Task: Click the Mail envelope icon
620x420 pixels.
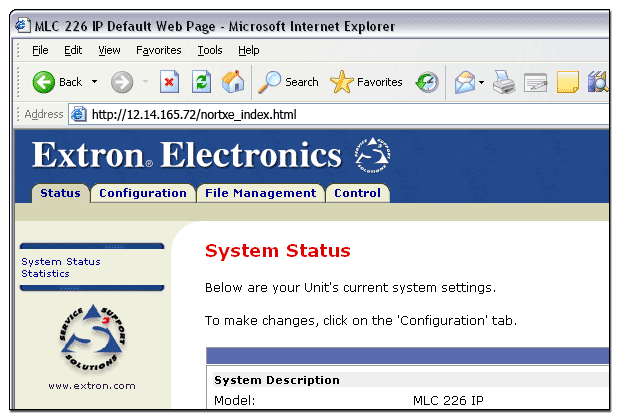Action: click(x=464, y=82)
